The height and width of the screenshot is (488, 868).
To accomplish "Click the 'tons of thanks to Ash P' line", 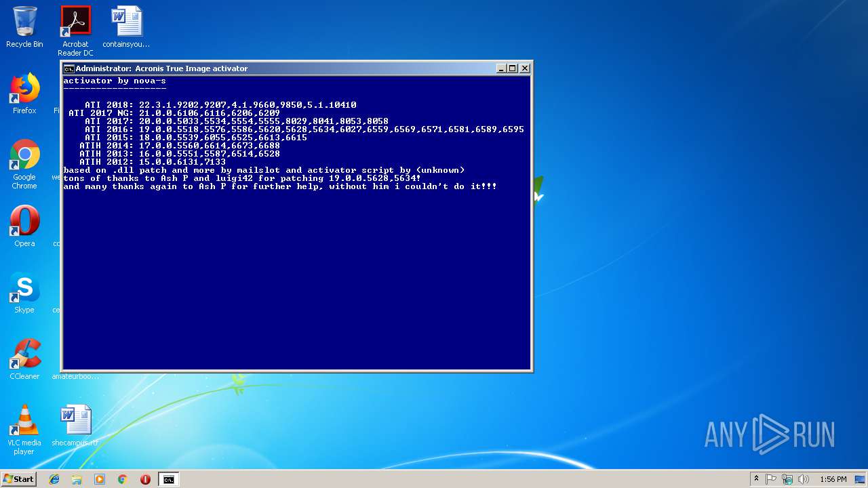I will click(x=242, y=178).
